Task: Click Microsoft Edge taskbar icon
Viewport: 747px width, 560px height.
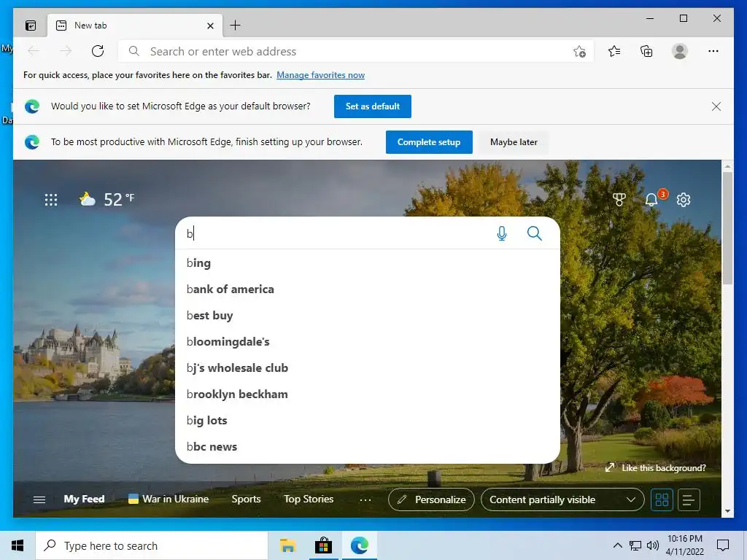Action: pyautogui.click(x=359, y=545)
